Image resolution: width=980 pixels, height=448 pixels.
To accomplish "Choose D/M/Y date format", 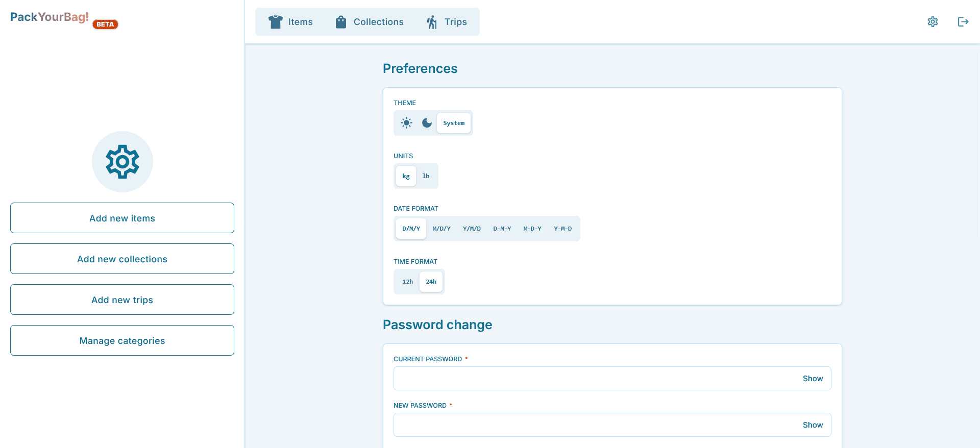I will [411, 229].
